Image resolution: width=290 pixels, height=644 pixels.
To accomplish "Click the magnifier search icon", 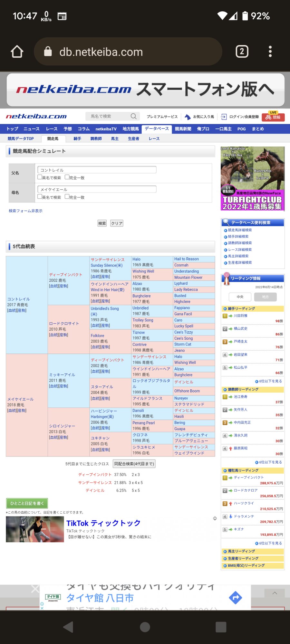I will (133, 116).
